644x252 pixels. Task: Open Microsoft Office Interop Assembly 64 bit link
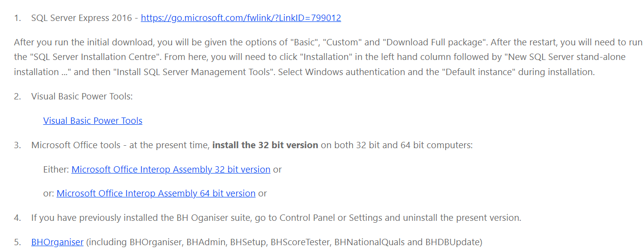(x=156, y=194)
